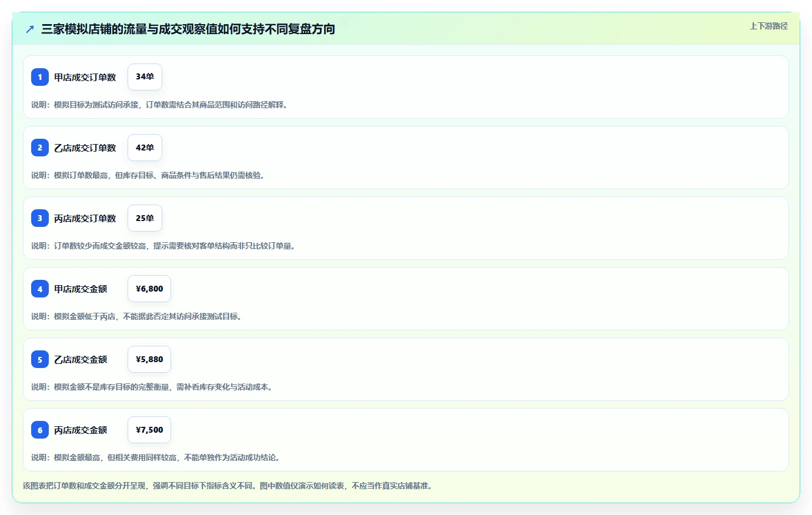This screenshot has height=515, width=812.
Task: Select number badge 5 for 乙店成交金额
Action: tap(40, 359)
